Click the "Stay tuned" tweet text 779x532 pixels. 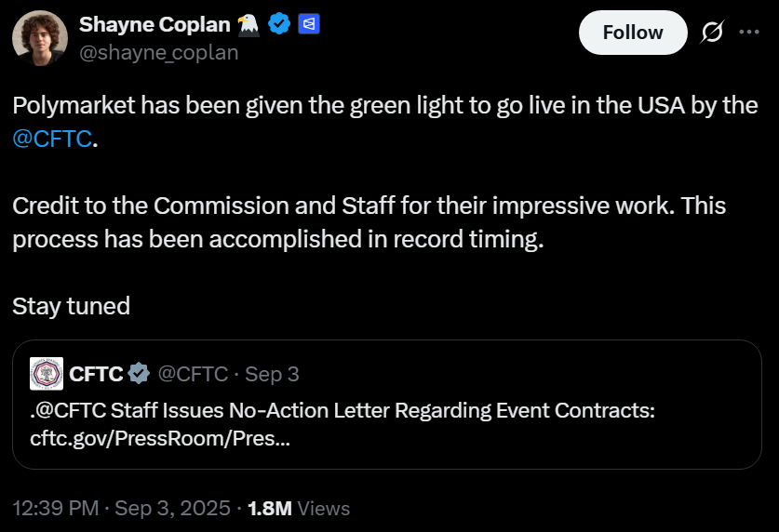71,305
